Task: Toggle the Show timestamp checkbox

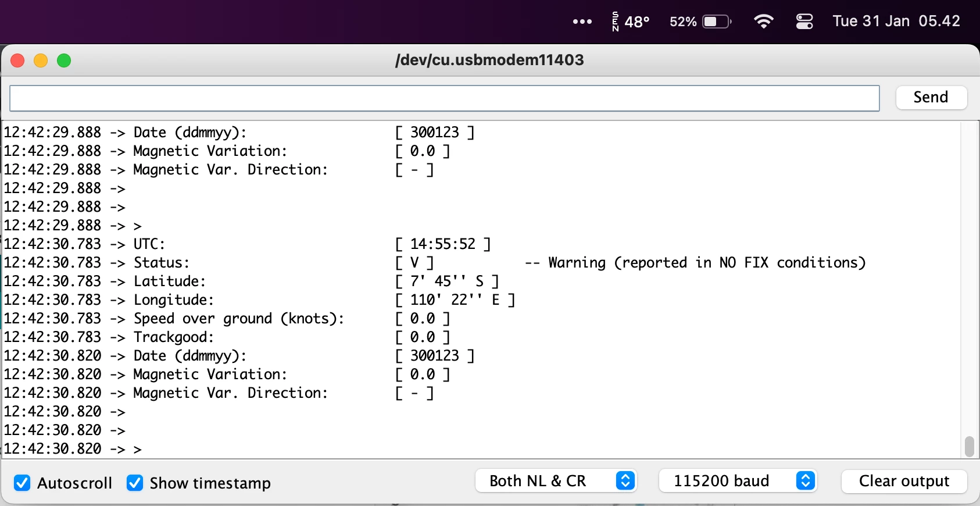Action: coord(135,483)
